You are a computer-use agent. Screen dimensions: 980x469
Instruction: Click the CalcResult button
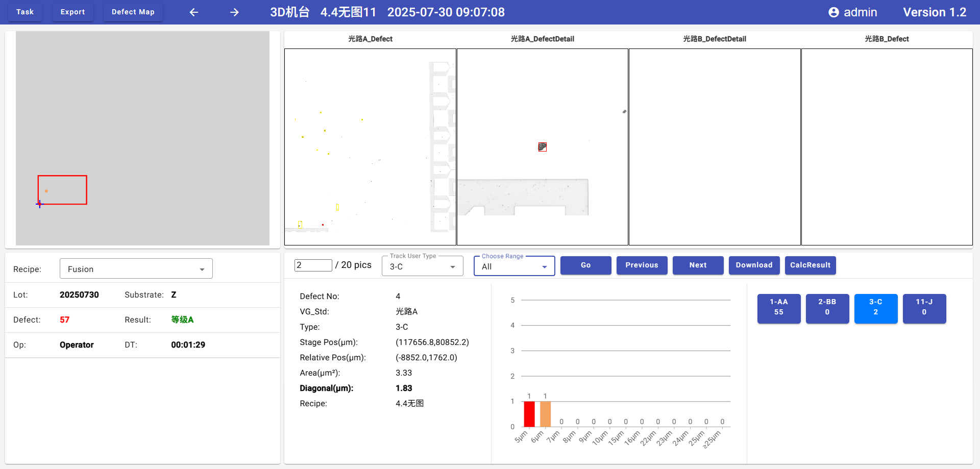[x=810, y=265]
